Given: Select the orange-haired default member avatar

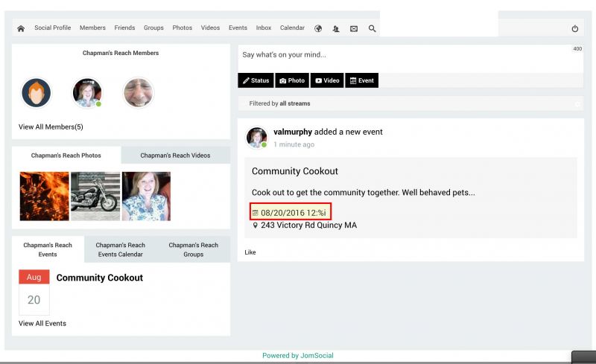Looking at the screenshot, I should click(x=36, y=93).
